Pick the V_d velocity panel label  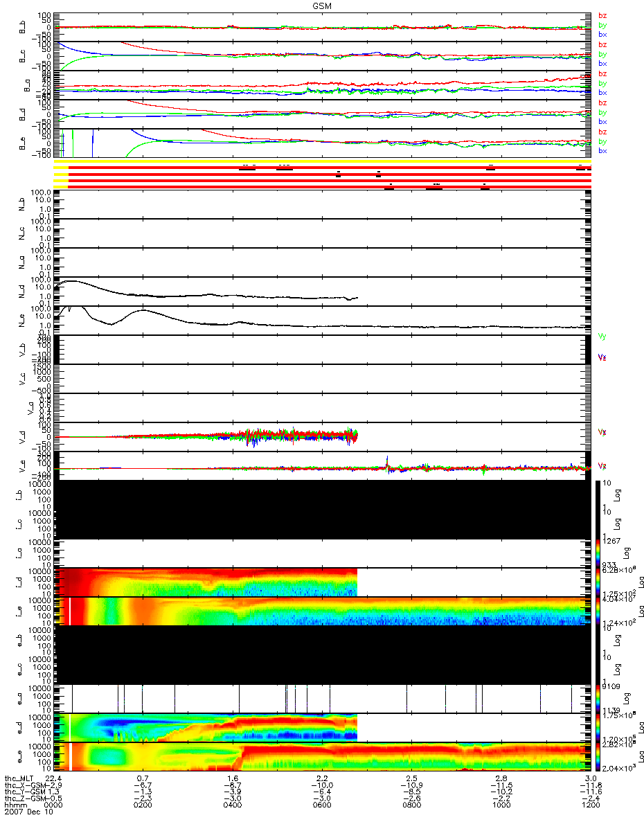[22, 436]
